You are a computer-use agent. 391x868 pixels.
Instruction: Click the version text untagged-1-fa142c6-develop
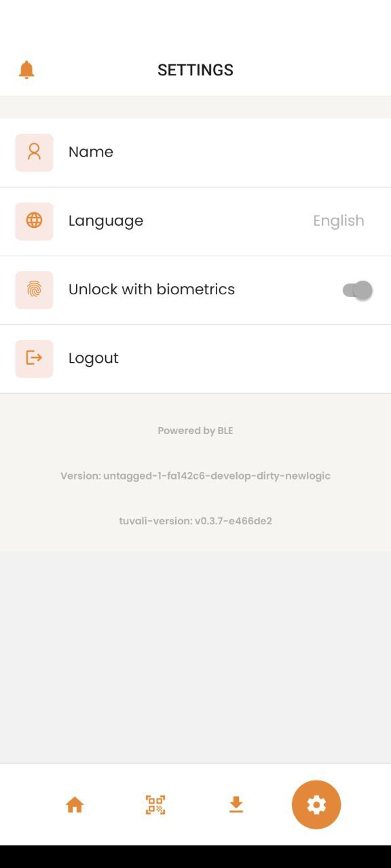[x=195, y=475]
